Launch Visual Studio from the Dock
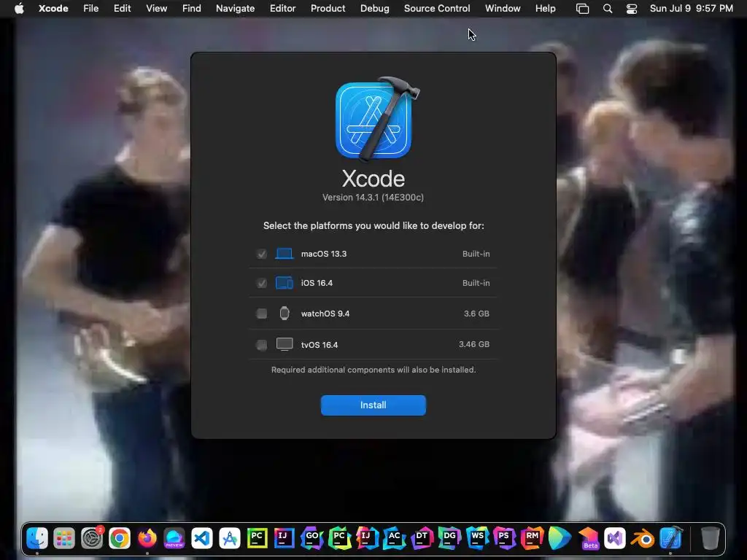747x560 pixels. tap(614, 538)
